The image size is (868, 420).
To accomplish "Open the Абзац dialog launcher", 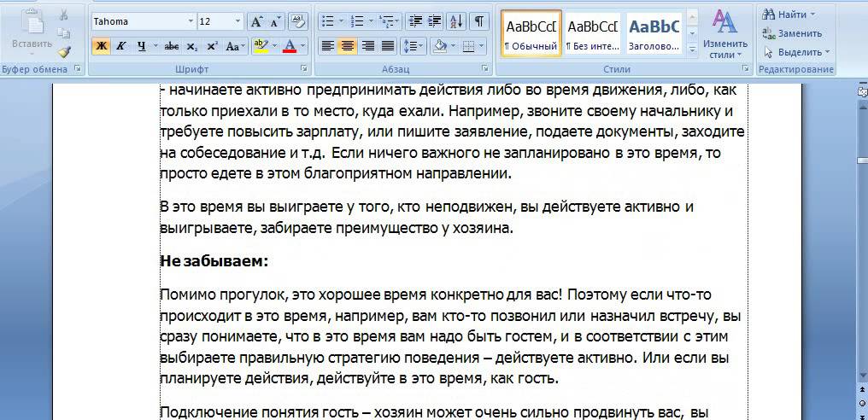I will pyautogui.click(x=485, y=68).
